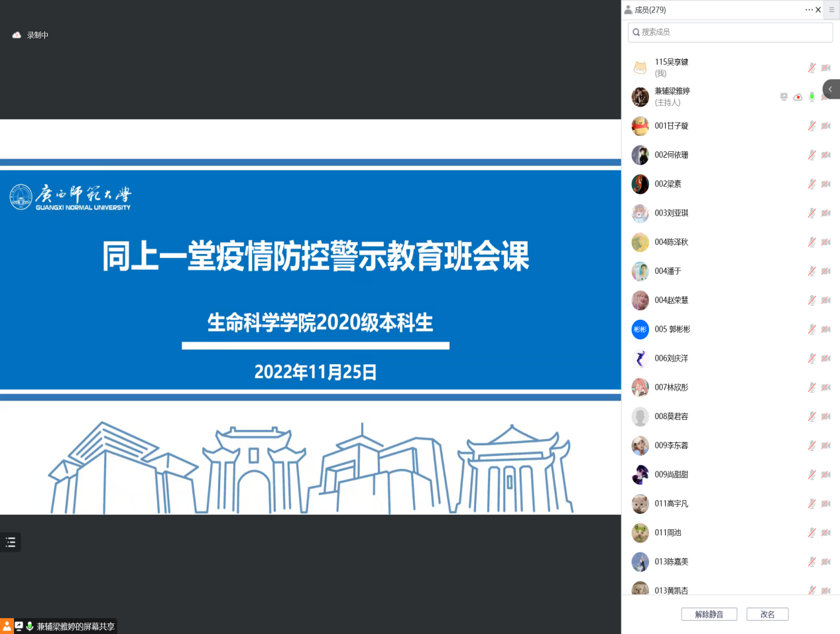Toggle camera for 115吴享键 (me)
The height and width of the screenshot is (634, 840).
825,68
